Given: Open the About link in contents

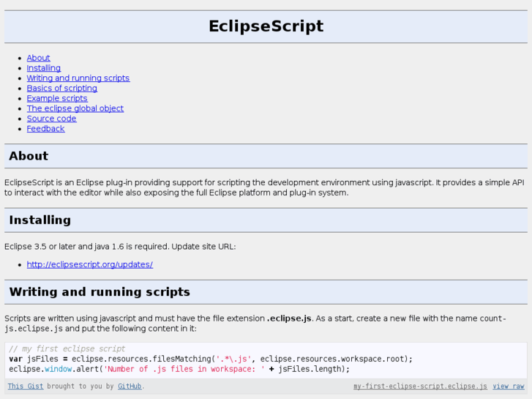Looking at the screenshot, I should click(x=38, y=58).
